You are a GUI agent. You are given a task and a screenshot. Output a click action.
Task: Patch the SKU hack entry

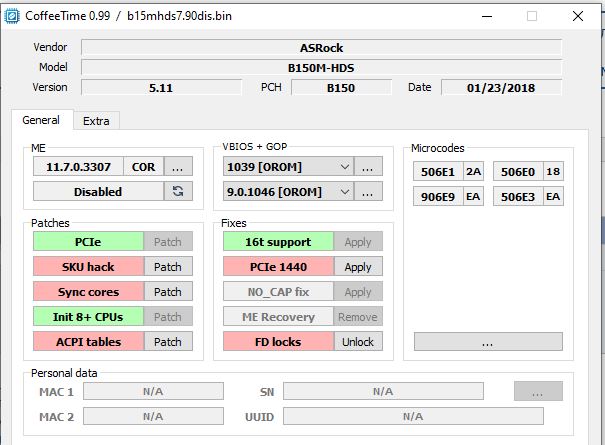point(168,267)
